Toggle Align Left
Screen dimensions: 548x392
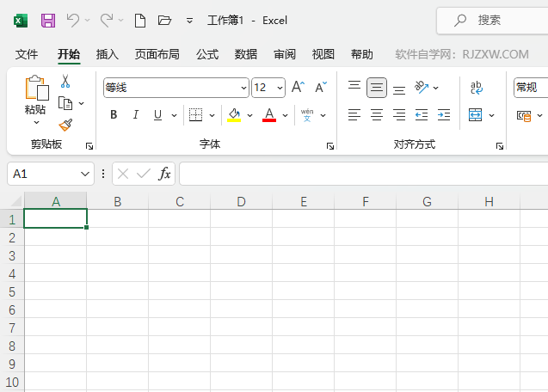click(354, 114)
